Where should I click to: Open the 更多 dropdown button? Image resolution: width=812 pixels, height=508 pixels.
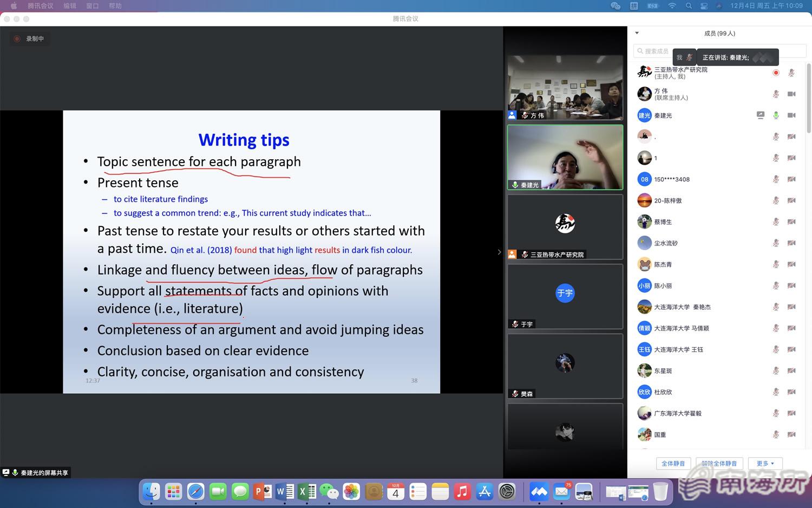click(x=765, y=464)
